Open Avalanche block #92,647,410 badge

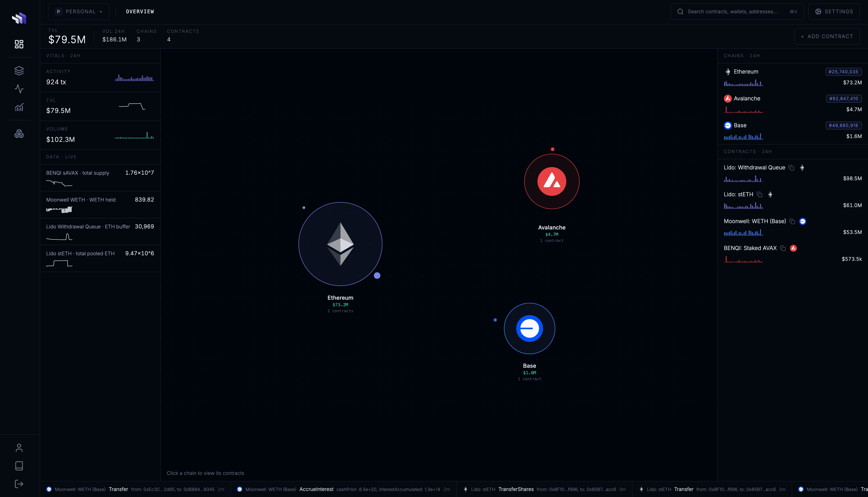coord(843,99)
